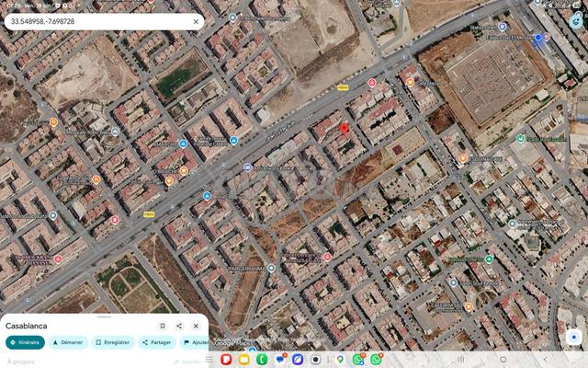Open the green Phone app in taskbar
Screen dimensions: 588x368
pos(262,360)
